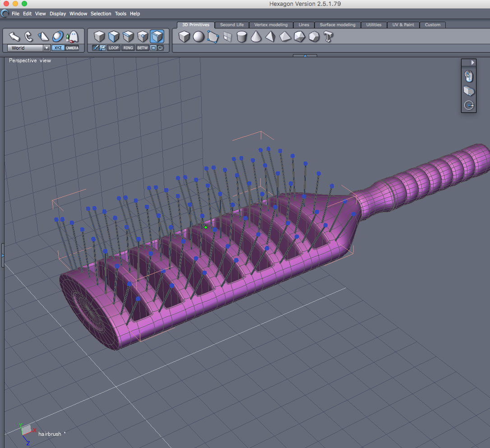Click the LOOP selection button

pyautogui.click(x=113, y=48)
